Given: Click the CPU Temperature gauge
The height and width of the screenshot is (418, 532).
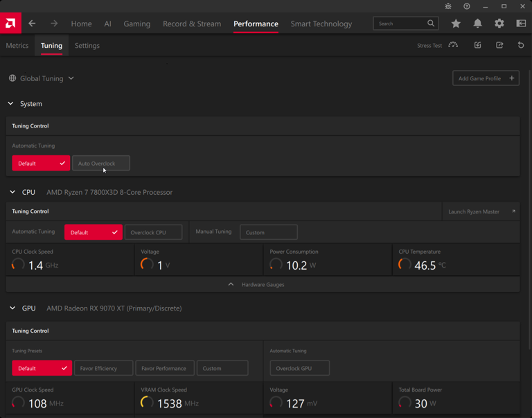Looking at the screenshot, I should [x=405, y=265].
